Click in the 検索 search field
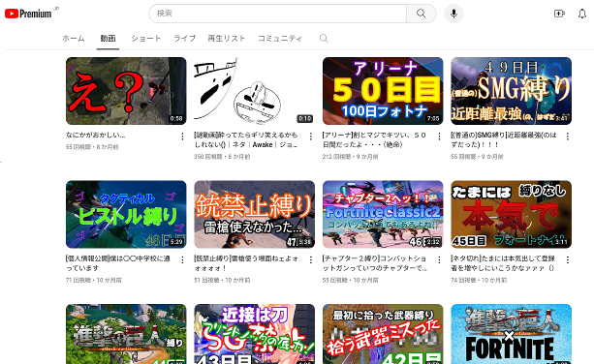594x364 pixels. point(278,14)
